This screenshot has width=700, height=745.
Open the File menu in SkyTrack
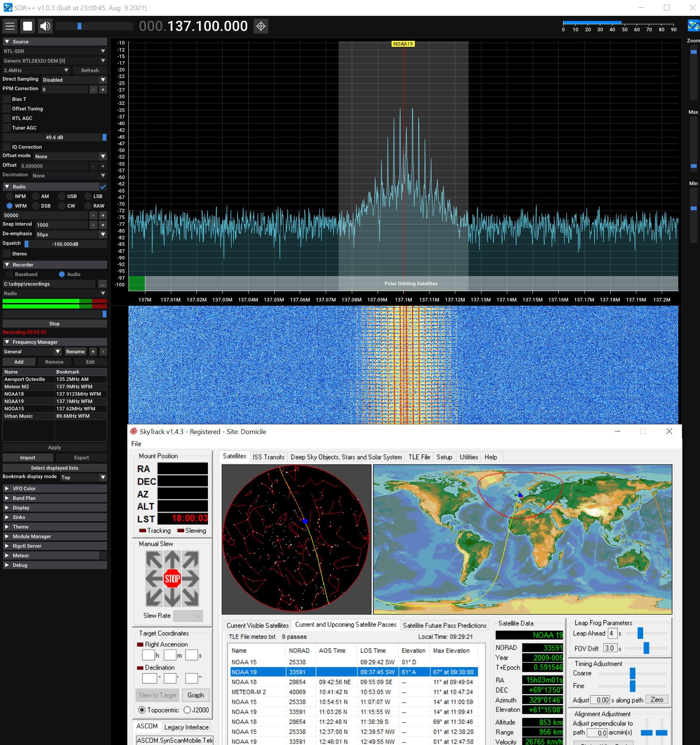point(136,444)
